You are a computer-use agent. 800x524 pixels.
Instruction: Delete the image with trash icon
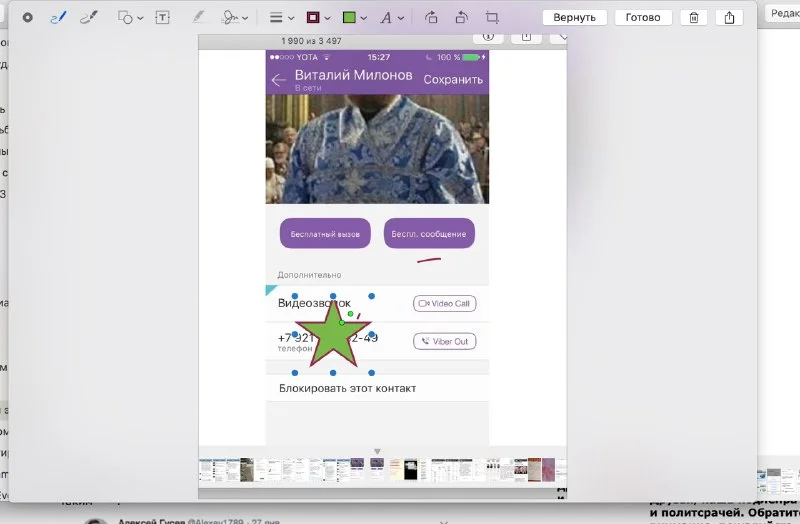[x=693, y=18]
